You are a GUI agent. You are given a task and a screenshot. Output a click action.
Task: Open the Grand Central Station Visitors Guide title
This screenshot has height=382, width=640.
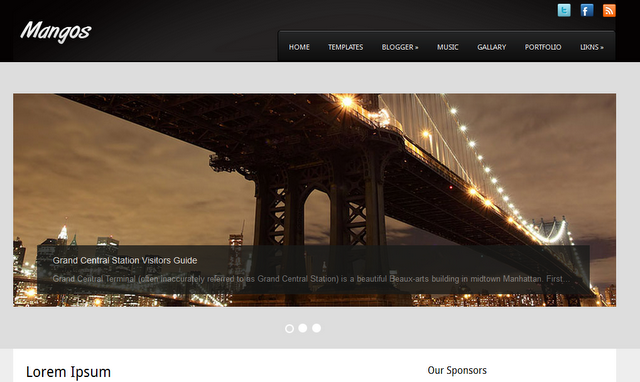[125, 260]
